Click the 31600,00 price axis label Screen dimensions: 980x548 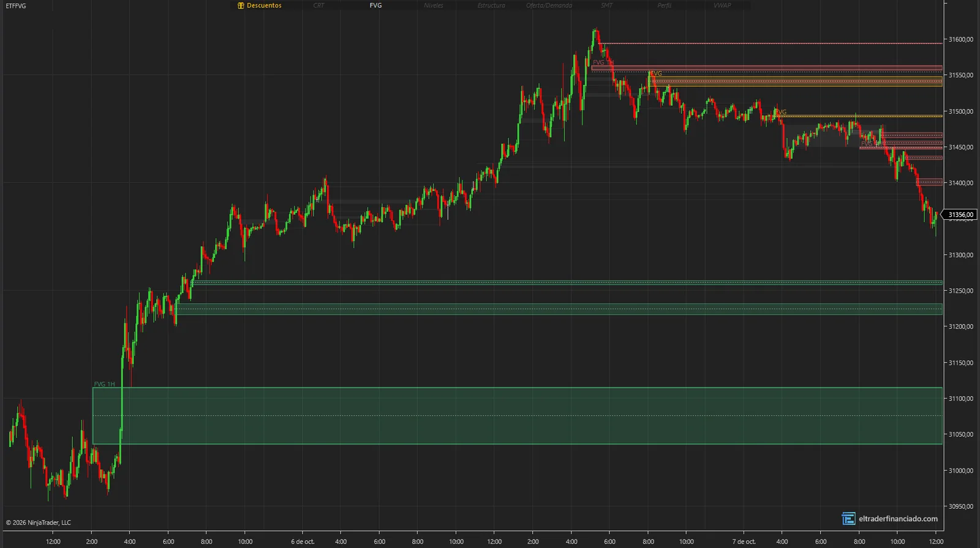(x=960, y=39)
